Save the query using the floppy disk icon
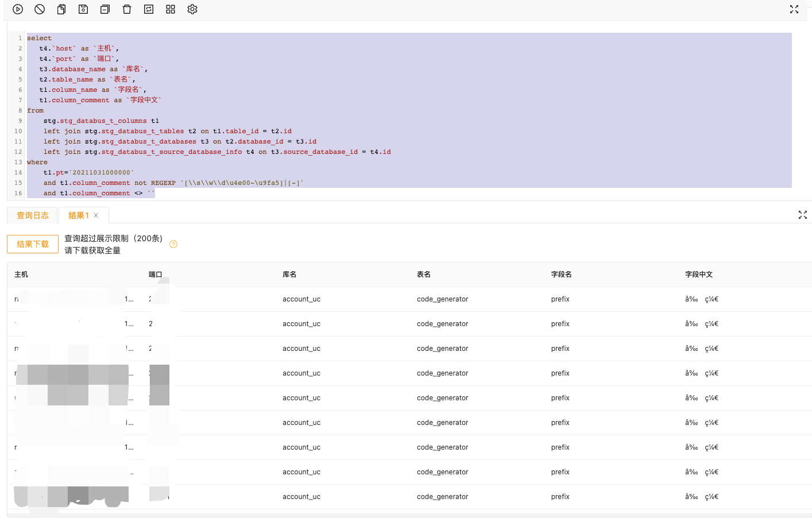812x518 pixels. point(83,9)
